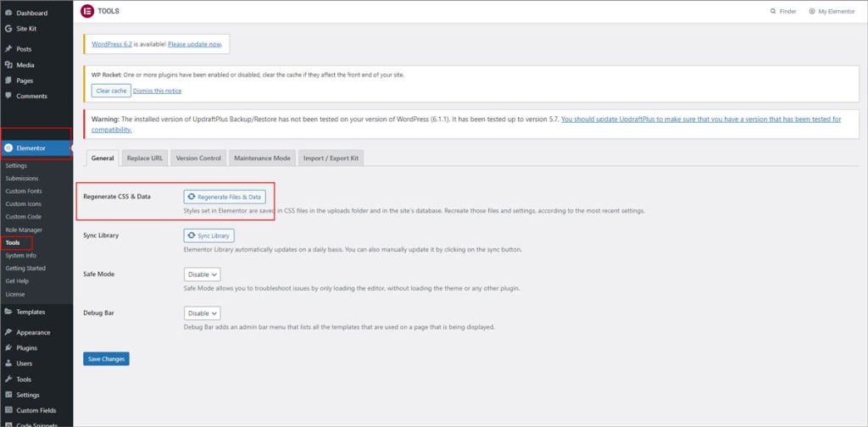Image resolution: width=868 pixels, height=427 pixels.
Task: Open the Maintenance Mode tab
Action: click(262, 158)
